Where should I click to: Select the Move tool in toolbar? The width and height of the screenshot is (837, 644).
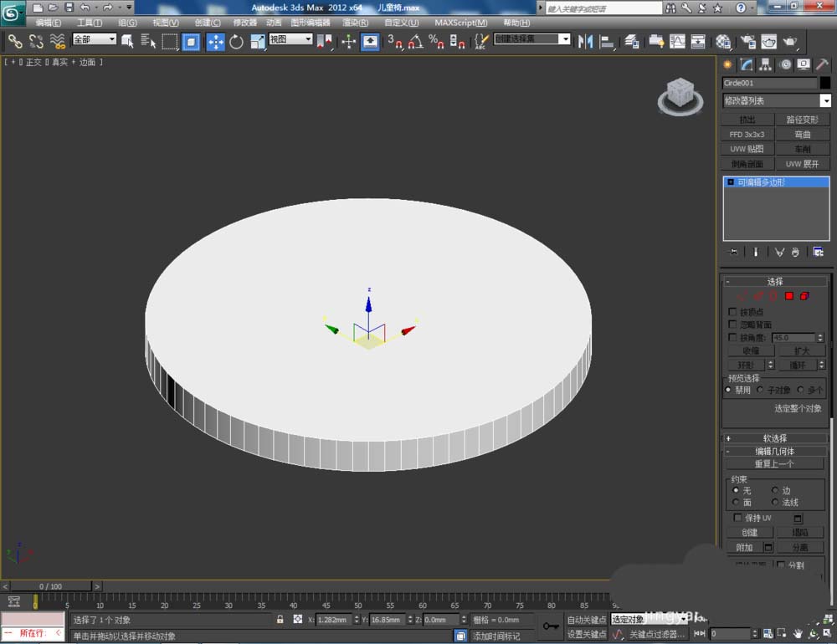[x=215, y=41]
